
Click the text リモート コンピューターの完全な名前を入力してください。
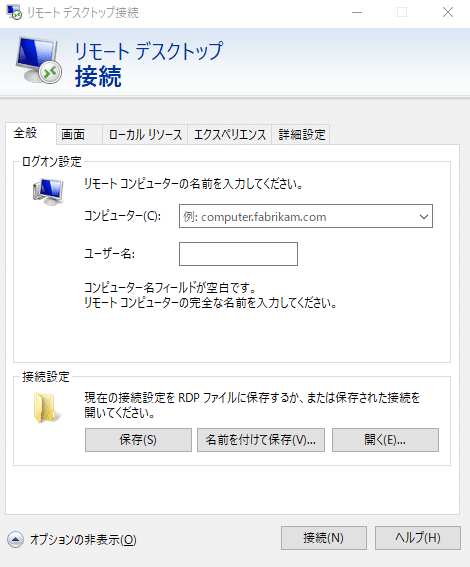210,303
